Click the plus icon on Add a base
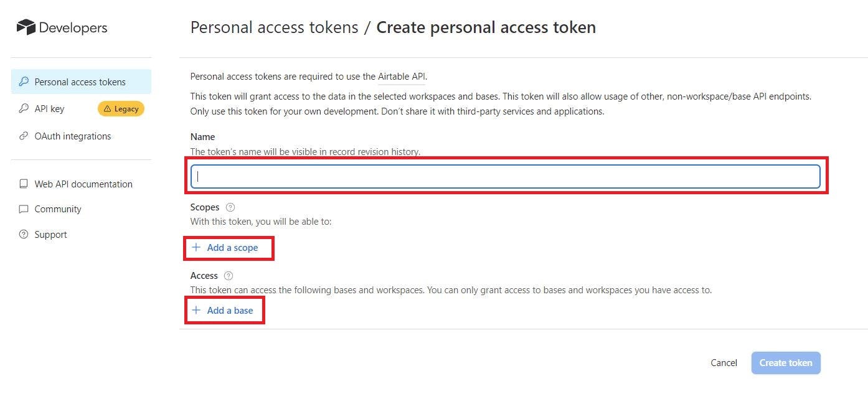The height and width of the screenshot is (414, 868). (197, 310)
